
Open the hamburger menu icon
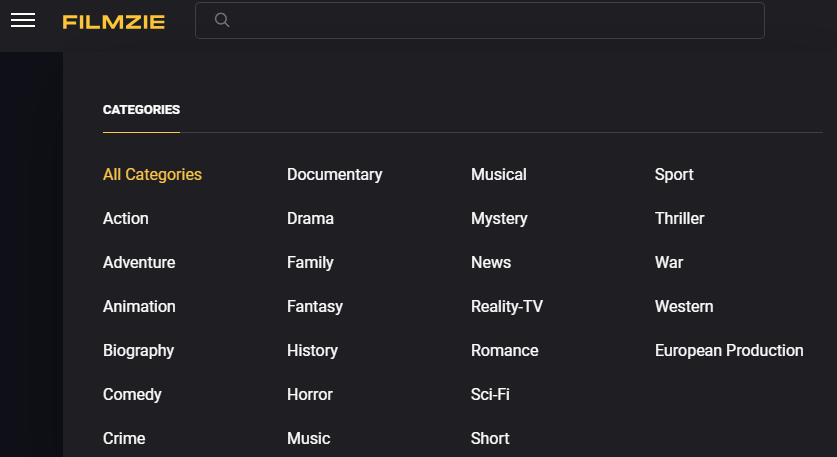22,20
